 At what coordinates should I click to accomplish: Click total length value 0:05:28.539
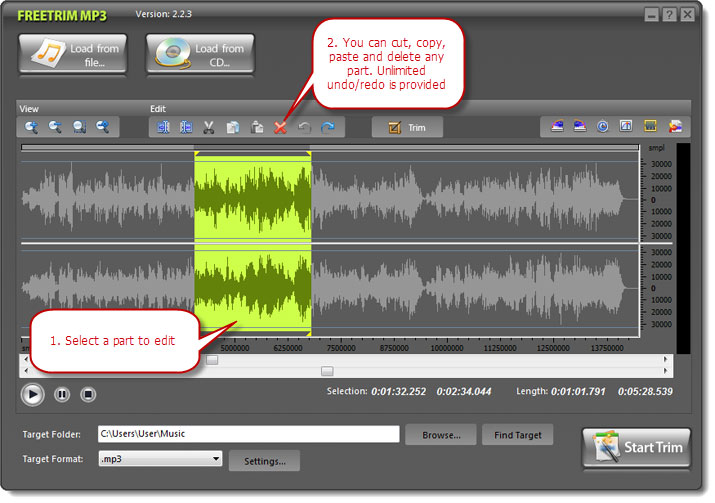click(x=645, y=391)
